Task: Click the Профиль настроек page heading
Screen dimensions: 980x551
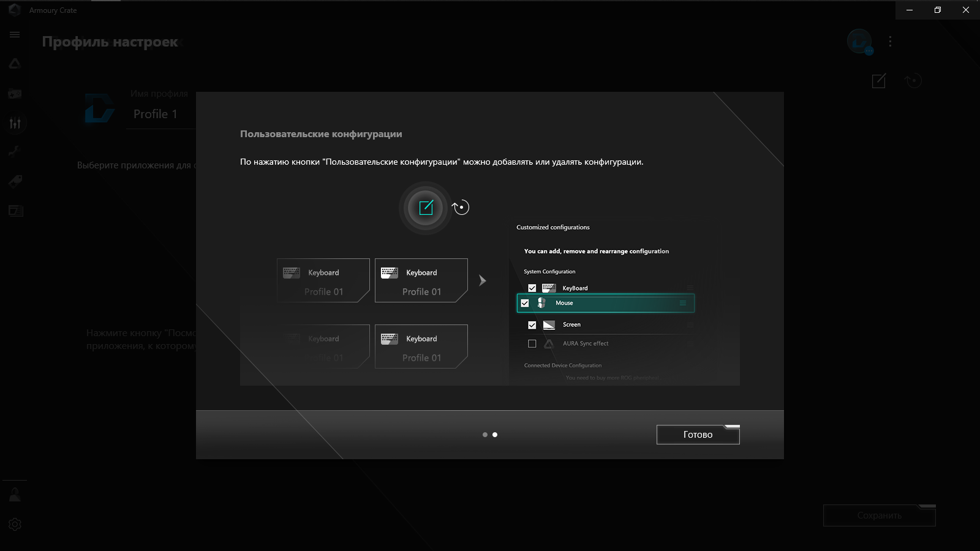Action: [x=110, y=42]
